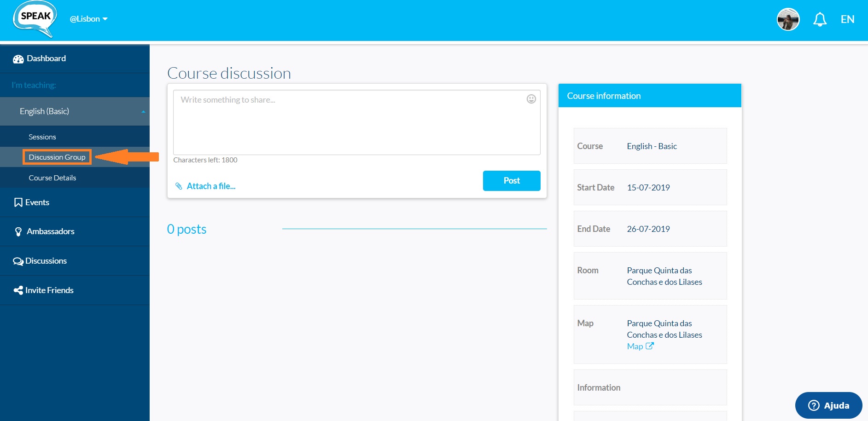Submit with the Post button
The height and width of the screenshot is (421, 868).
(512, 181)
